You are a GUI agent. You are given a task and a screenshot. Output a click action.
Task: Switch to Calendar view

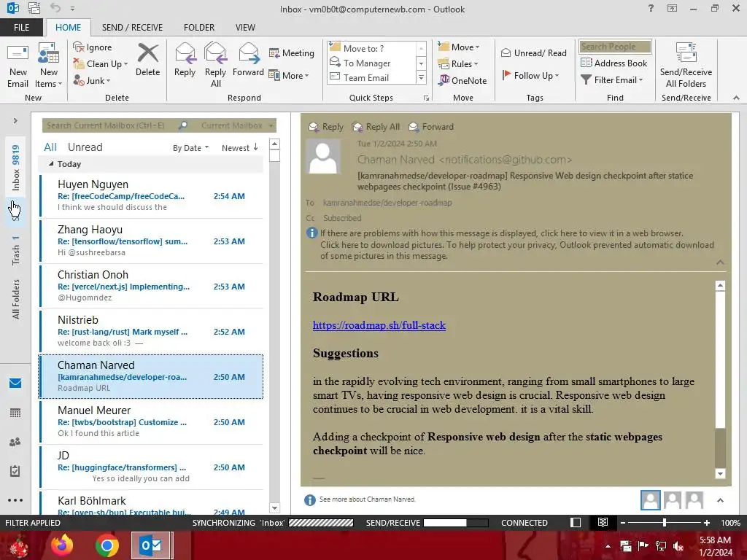15,413
